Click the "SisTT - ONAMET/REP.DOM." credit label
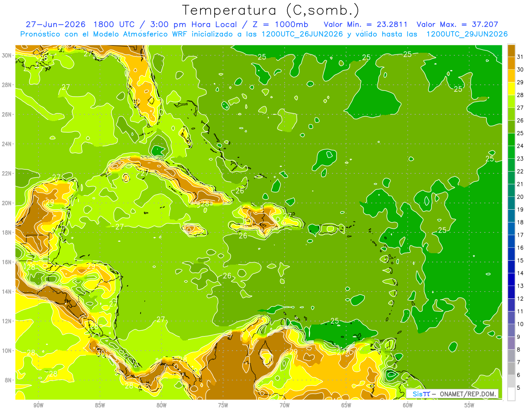The height and width of the screenshot is (411, 532). pos(452,394)
